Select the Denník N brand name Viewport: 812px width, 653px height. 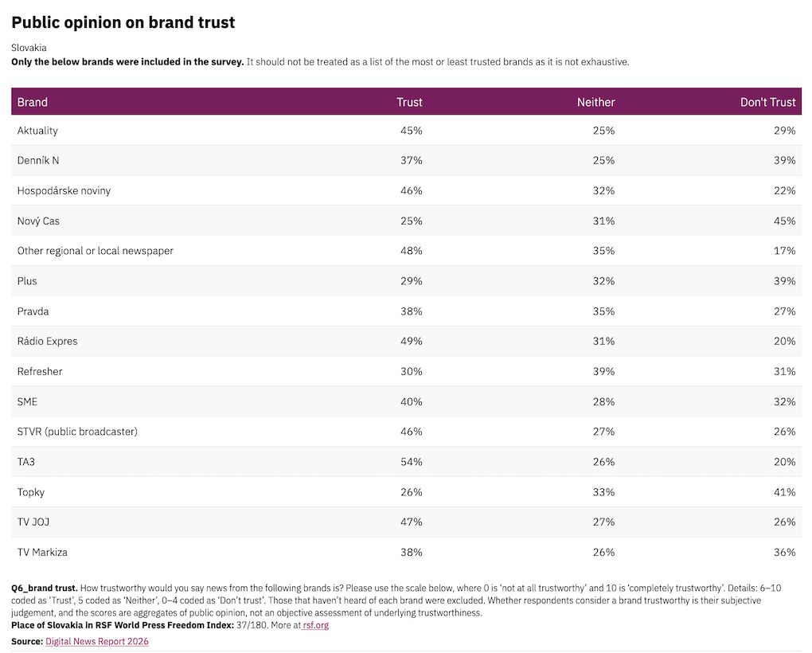click(37, 161)
